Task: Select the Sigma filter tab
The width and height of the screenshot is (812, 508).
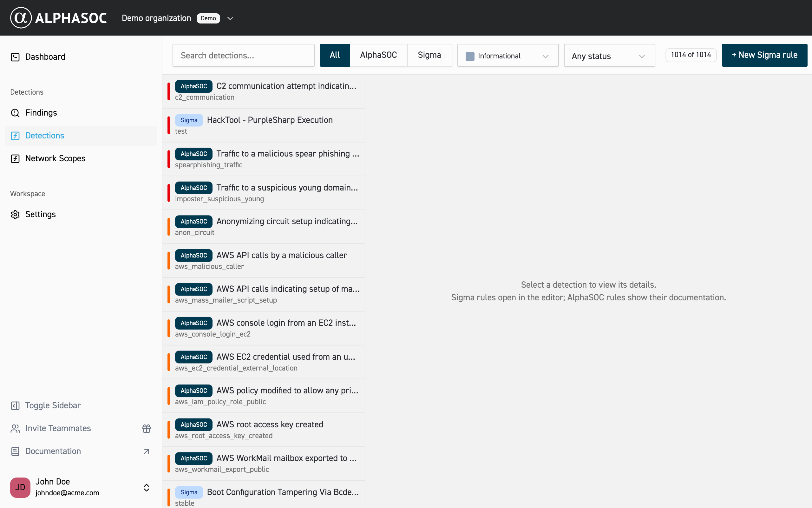Action: tap(429, 55)
